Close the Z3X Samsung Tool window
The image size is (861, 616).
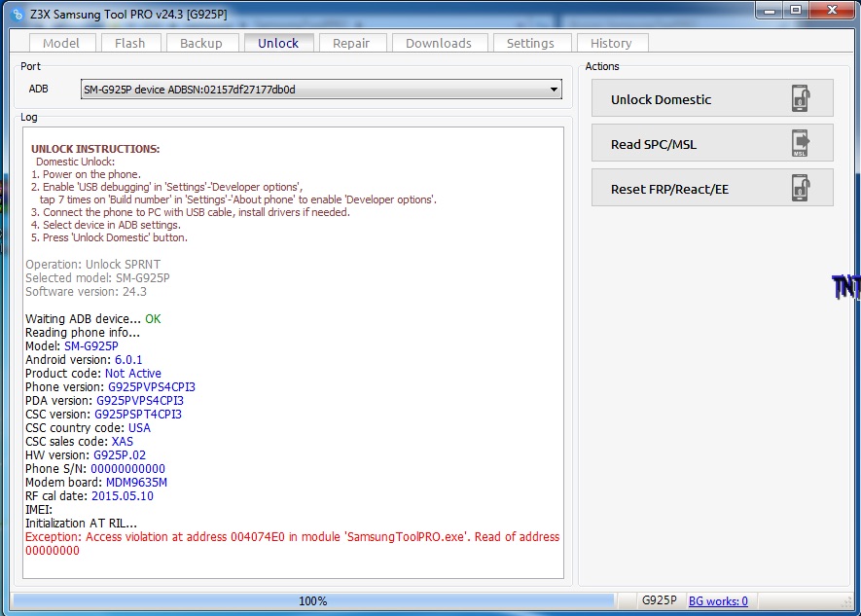click(830, 12)
